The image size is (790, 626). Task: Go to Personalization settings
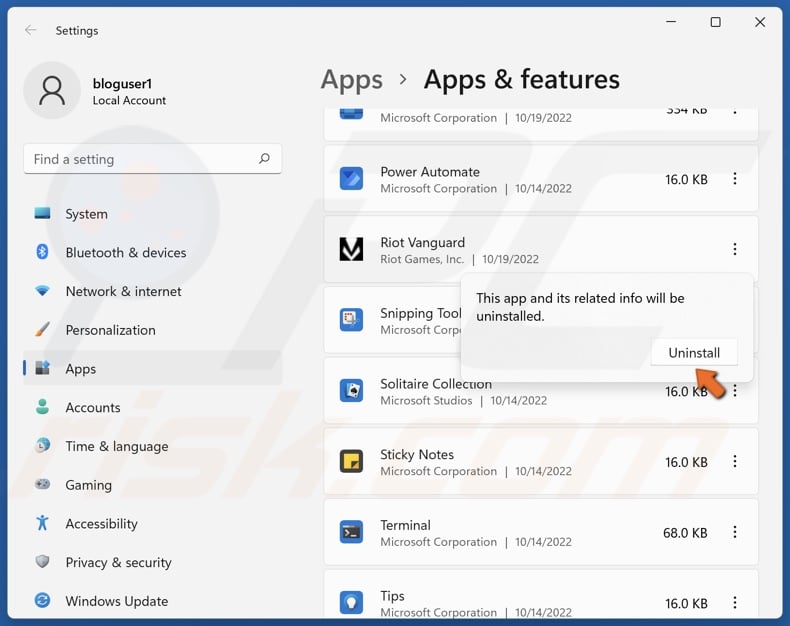click(x=110, y=330)
